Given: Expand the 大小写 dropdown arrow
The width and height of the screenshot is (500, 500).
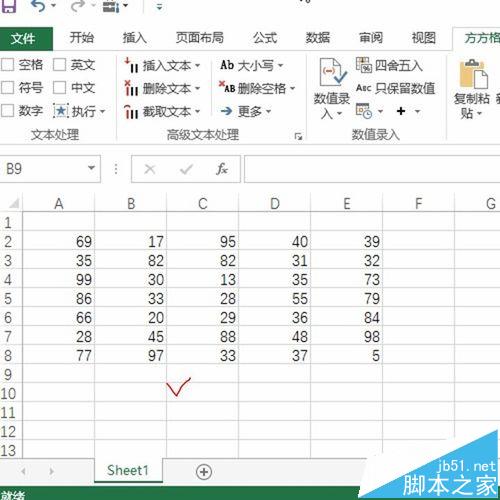Looking at the screenshot, I should pos(280,65).
